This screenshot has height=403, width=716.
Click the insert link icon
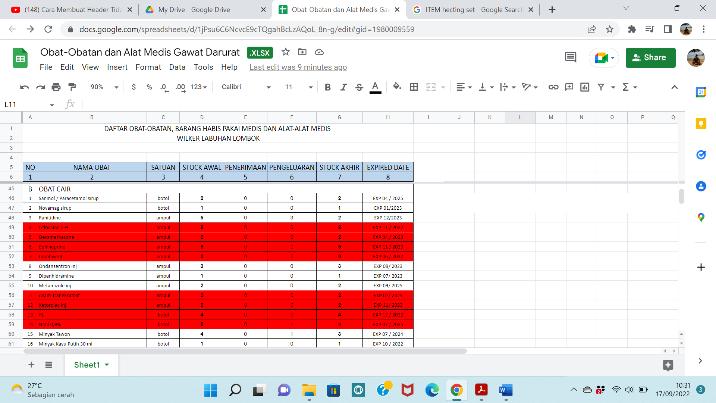click(x=553, y=87)
